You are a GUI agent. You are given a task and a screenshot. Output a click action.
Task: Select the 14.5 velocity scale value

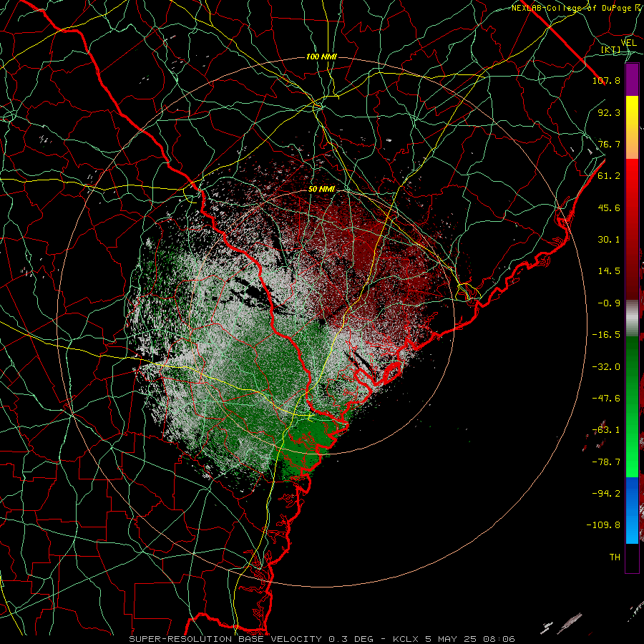pos(609,271)
